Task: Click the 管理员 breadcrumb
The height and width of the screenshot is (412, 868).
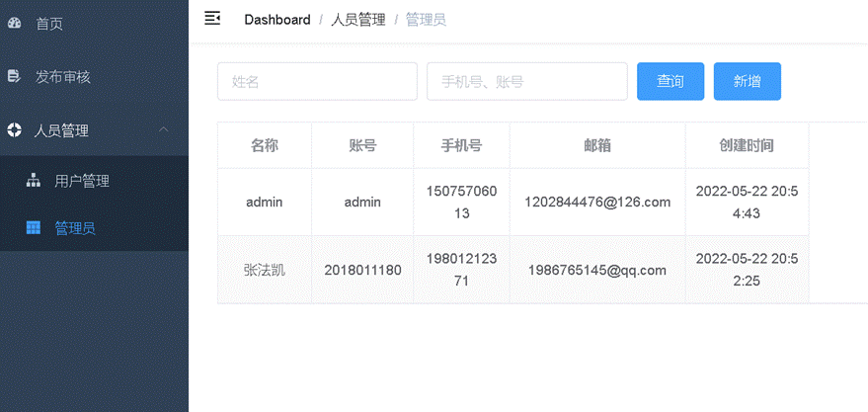Action: (426, 20)
